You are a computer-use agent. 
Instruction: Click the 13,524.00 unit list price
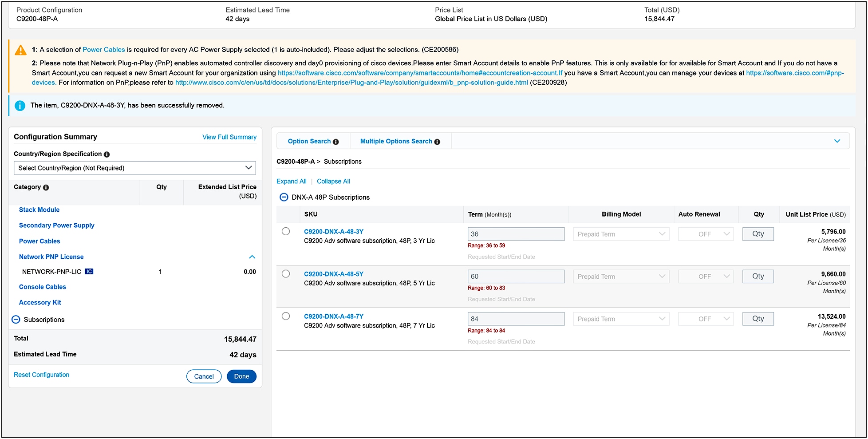tap(832, 316)
